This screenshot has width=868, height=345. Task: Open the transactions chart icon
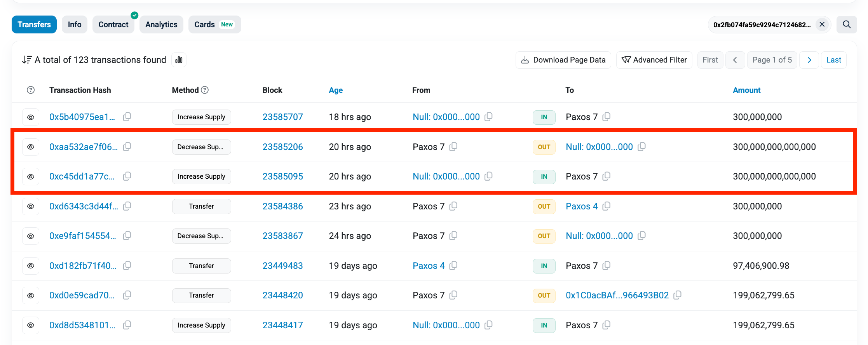coord(179,60)
